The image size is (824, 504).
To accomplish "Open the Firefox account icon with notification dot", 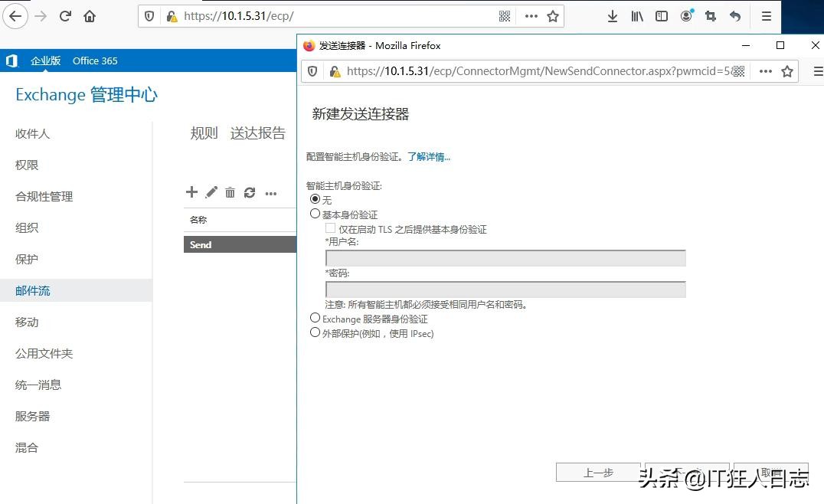I will click(686, 16).
